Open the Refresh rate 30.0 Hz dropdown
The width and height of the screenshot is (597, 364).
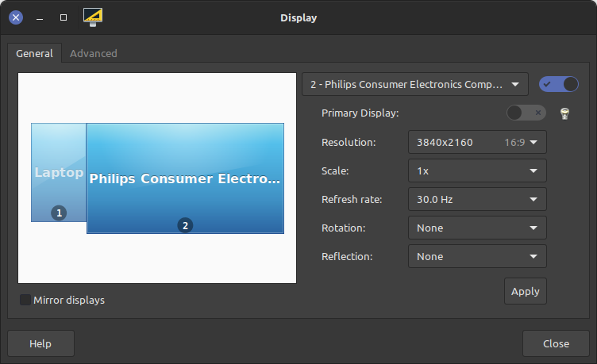[x=477, y=199]
